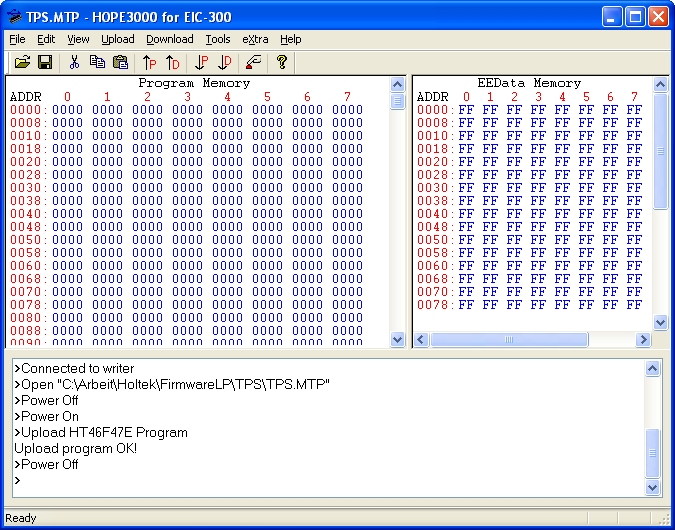Click the Paste clipboard icon

pos(120,62)
